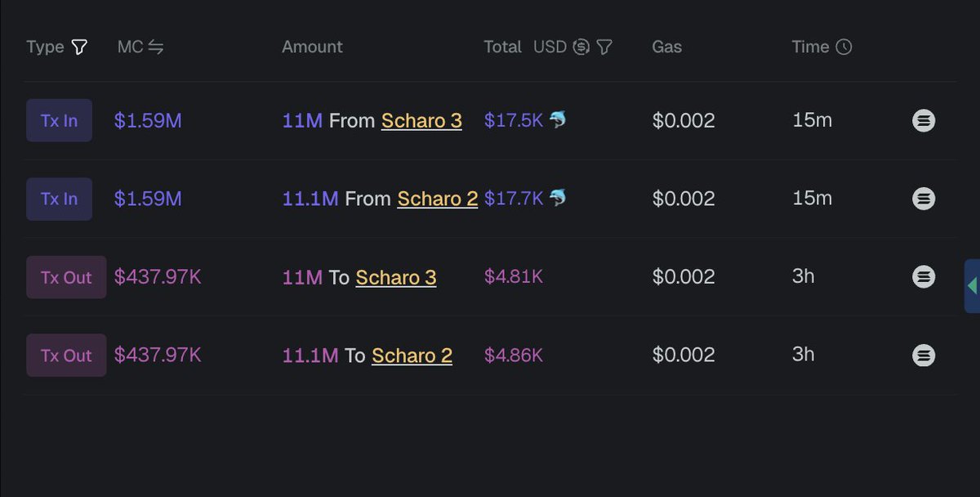Viewport: 980px width, 497px height.
Task: Open Solana explorer icon for 11.1M Scharo 2 Tx In
Action: pyautogui.click(x=924, y=199)
